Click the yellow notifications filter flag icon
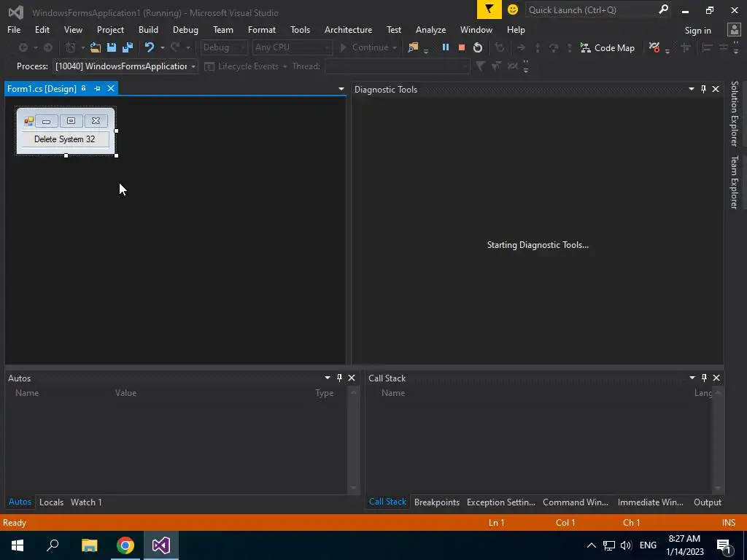 489,9
